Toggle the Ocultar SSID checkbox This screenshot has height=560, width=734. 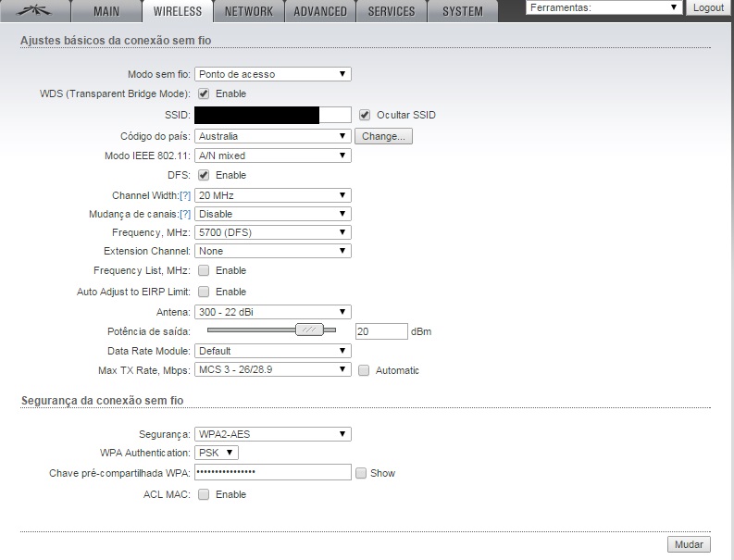click(x=365, y=115)
